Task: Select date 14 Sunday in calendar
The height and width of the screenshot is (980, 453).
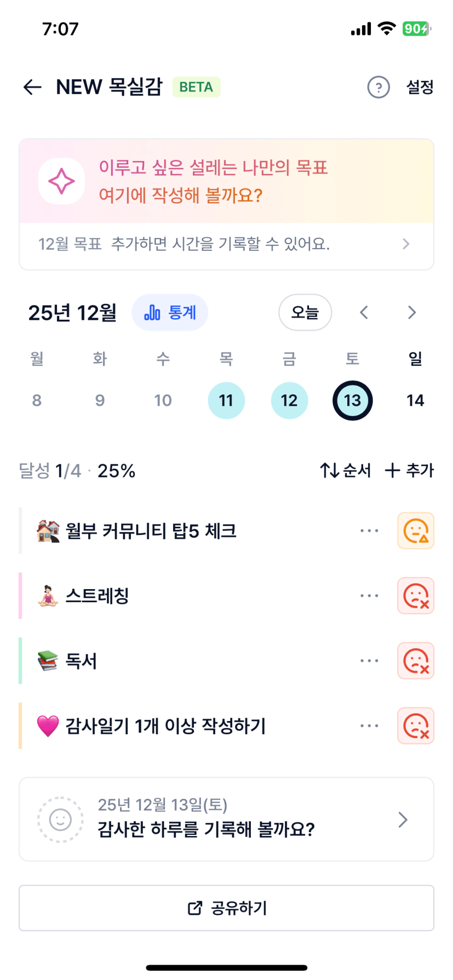Action: pyautogui.click(x=415, y=400)
